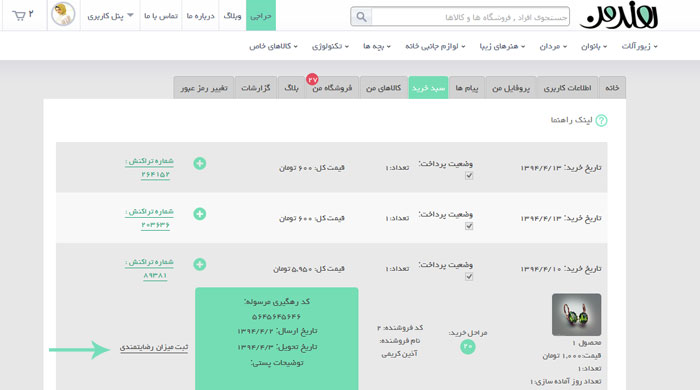Expand the لوازم جانبی خانه menu
700x390 pixels.
(435, 46)
